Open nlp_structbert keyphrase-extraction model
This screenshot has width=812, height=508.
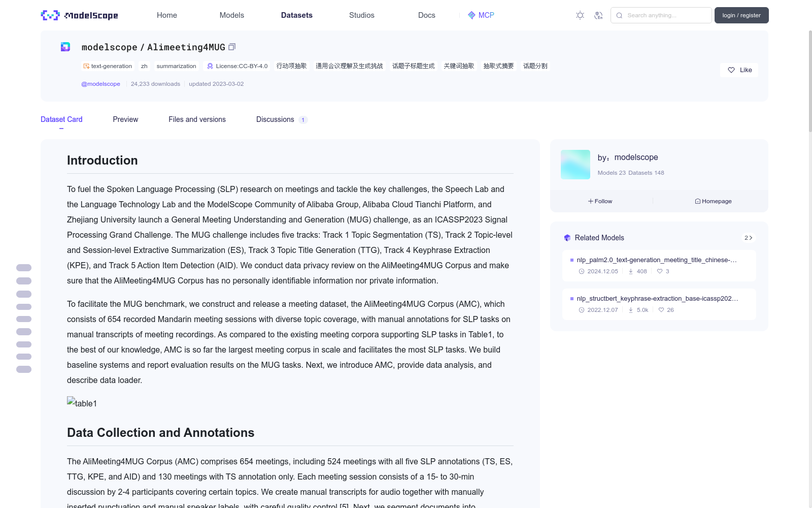point(659,304)
